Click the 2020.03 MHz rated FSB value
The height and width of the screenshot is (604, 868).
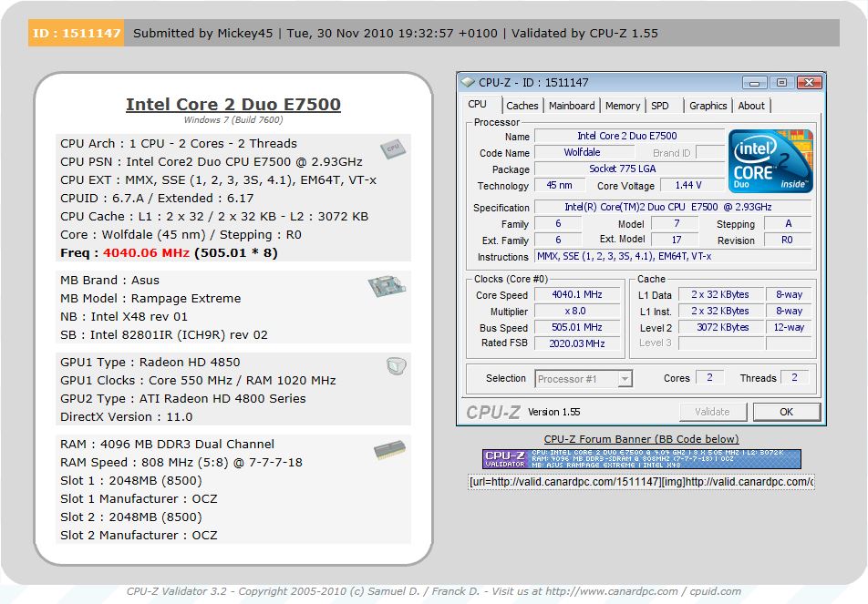578,343
